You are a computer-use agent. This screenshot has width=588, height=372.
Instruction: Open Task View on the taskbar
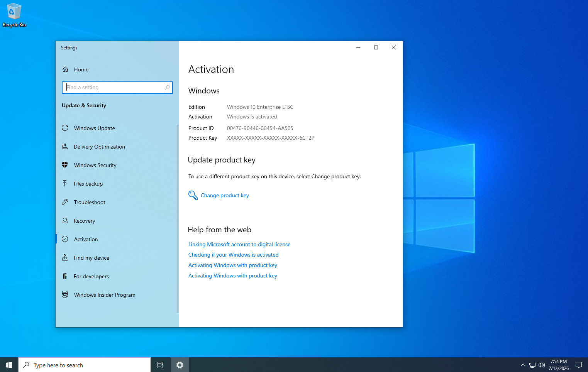(160, 365)
